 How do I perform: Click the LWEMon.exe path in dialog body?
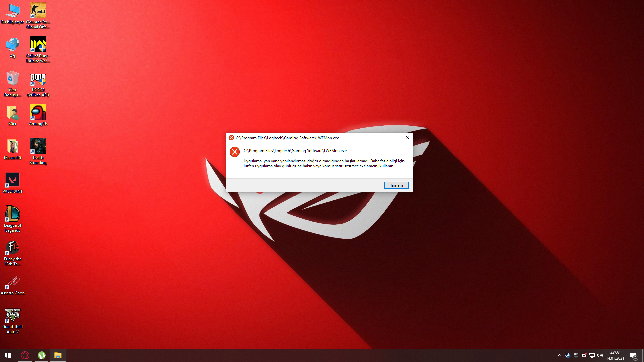pos(295,151)
